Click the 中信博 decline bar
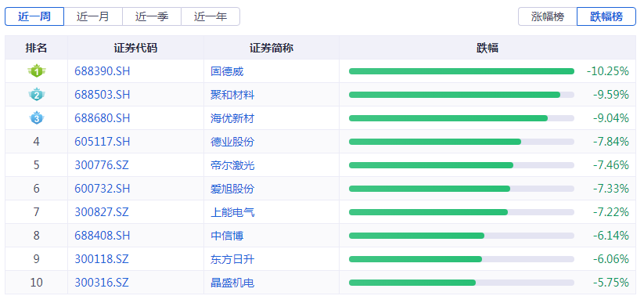 462,236
